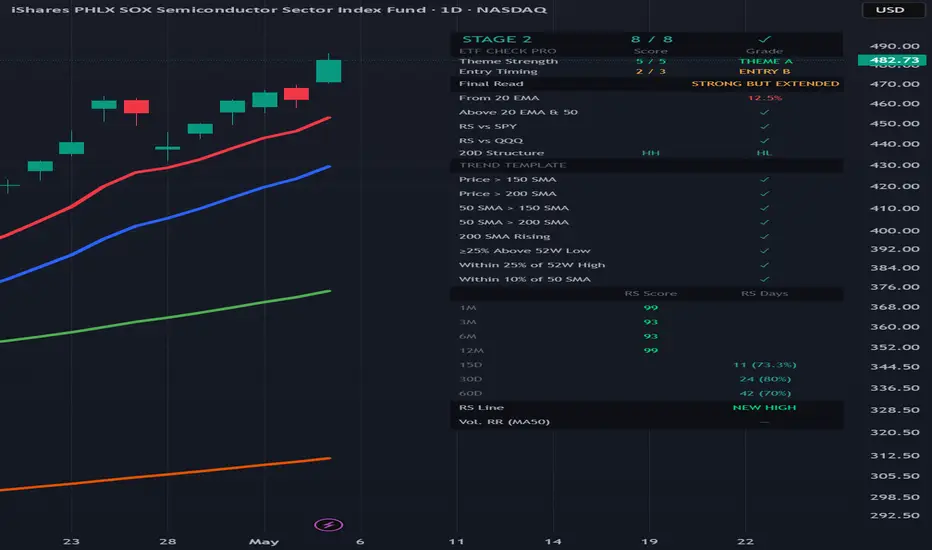This screenshot has height=550, width=932.
Task: Click the 60D value 42 (70%)
Action: click(x=764, y=394)
